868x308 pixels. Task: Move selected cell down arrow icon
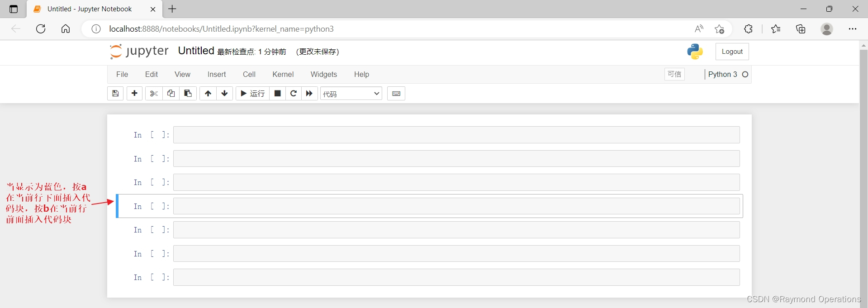[224, 93]
